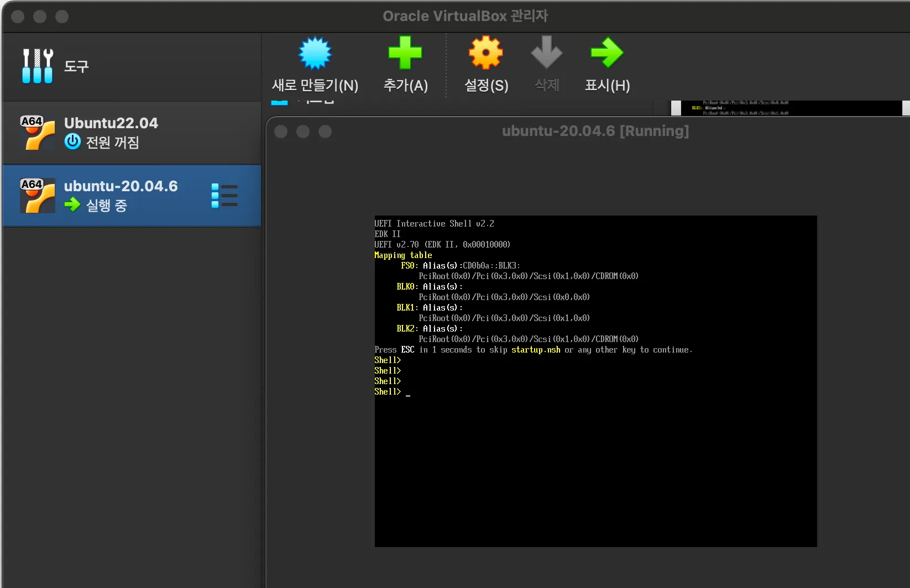Click the 'FS0:' mapping entry
Screen dimensions: 910x588
pos(410,266)
